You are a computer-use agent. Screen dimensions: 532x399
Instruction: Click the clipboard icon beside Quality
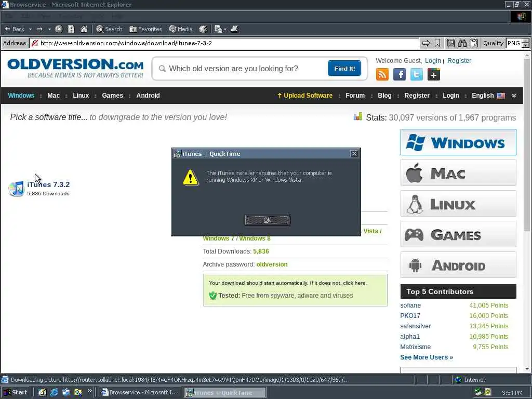click(474, 43)
